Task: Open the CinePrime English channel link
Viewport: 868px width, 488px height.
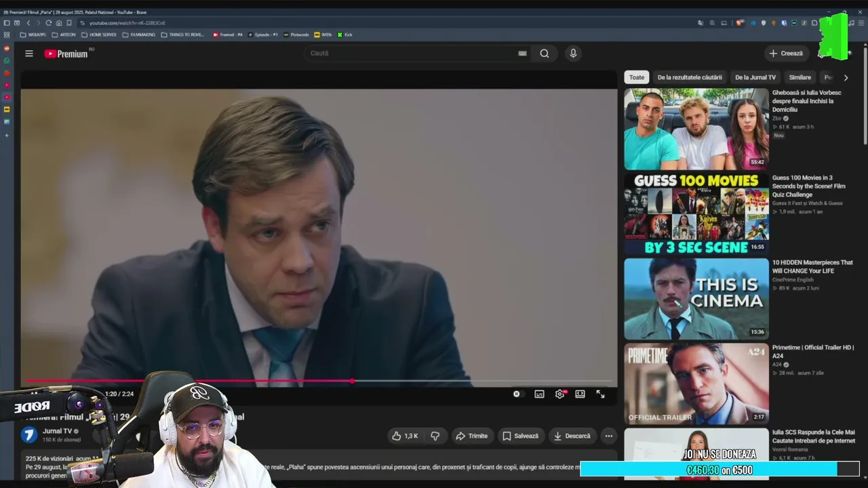Action: coord(793,279)
